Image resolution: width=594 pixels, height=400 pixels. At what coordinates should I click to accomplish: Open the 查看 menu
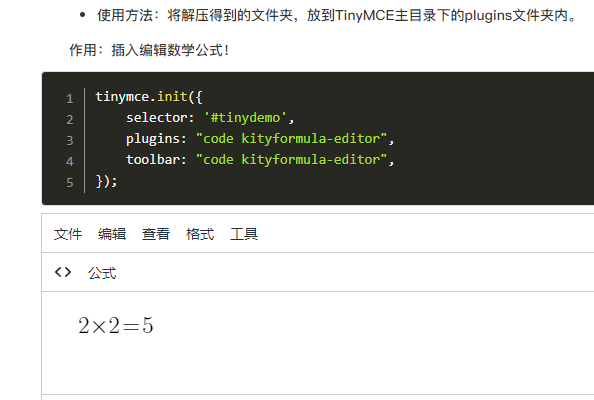(156, 234)
